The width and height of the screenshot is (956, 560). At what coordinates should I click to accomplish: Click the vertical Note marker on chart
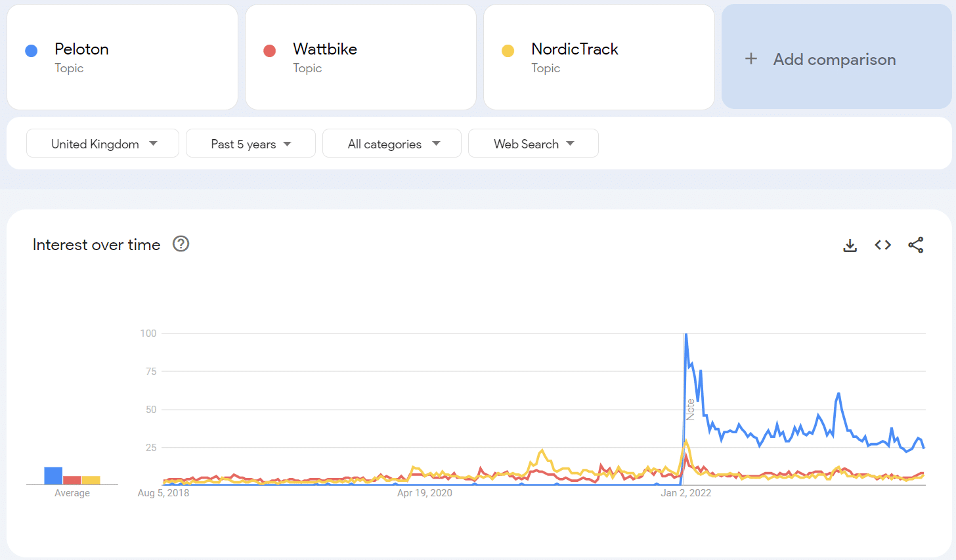[690, 410]
